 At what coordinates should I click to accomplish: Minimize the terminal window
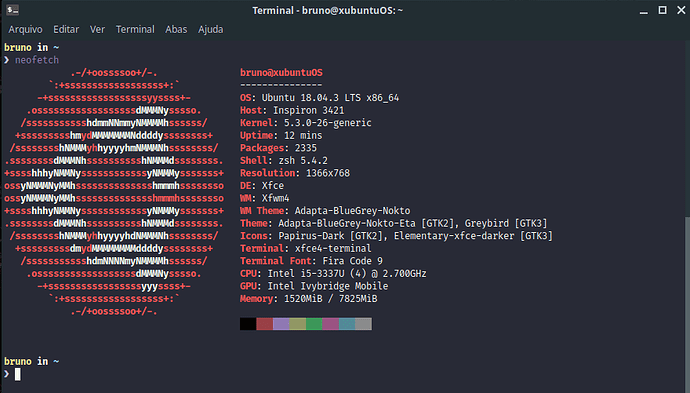click(643, 11)
